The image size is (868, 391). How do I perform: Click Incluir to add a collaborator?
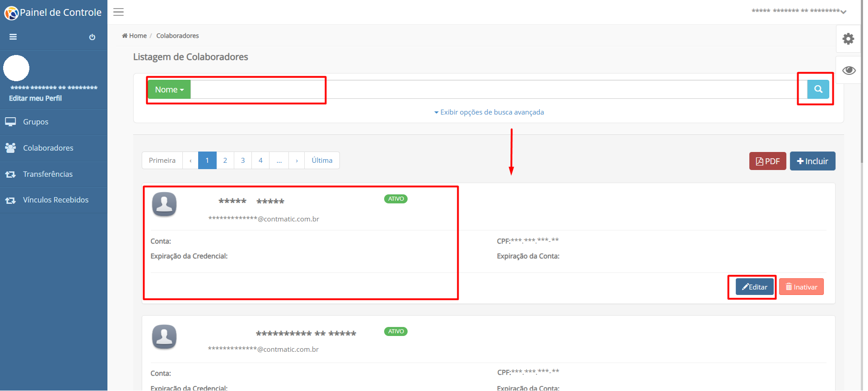coord(812,161)
